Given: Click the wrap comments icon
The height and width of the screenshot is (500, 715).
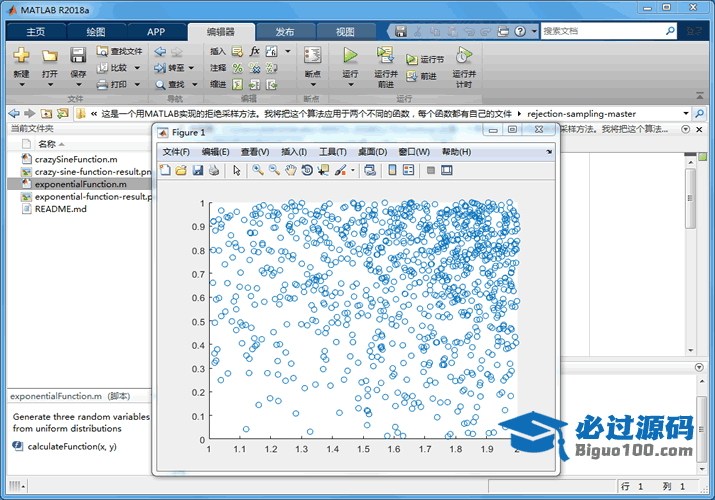Looking at the screenshot, I should (271, 68).
